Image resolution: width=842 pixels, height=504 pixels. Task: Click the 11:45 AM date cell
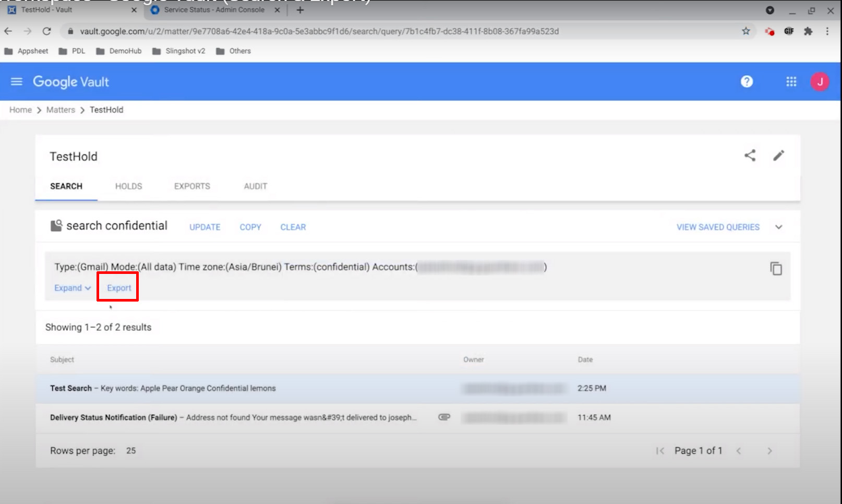click(594, 417)
